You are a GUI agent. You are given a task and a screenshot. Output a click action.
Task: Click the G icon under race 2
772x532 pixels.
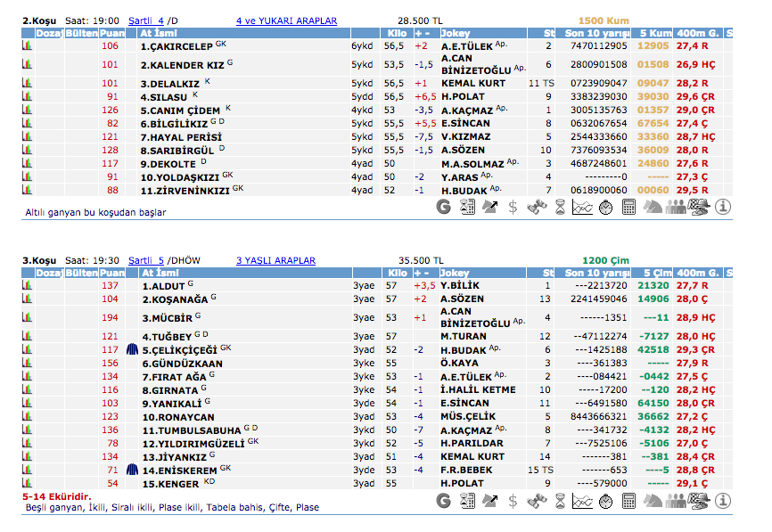click(x=444, y=208)
